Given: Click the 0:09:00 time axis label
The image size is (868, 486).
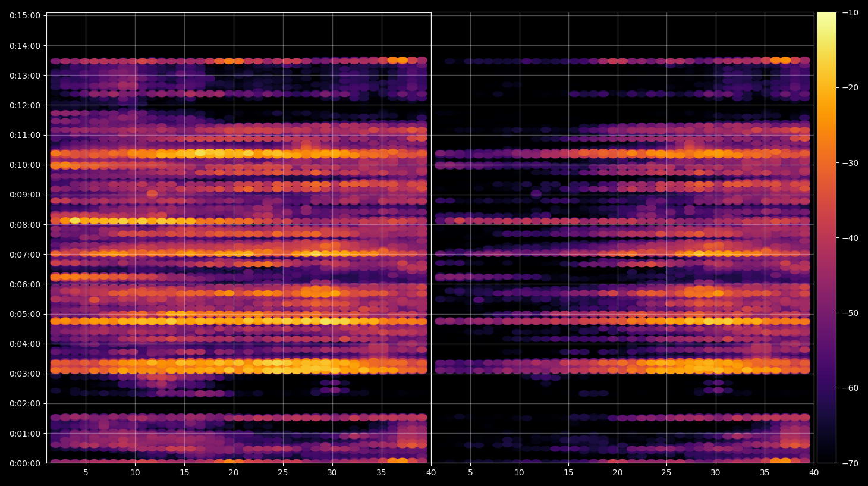Looking at the screenshot, I should [25, 195].
